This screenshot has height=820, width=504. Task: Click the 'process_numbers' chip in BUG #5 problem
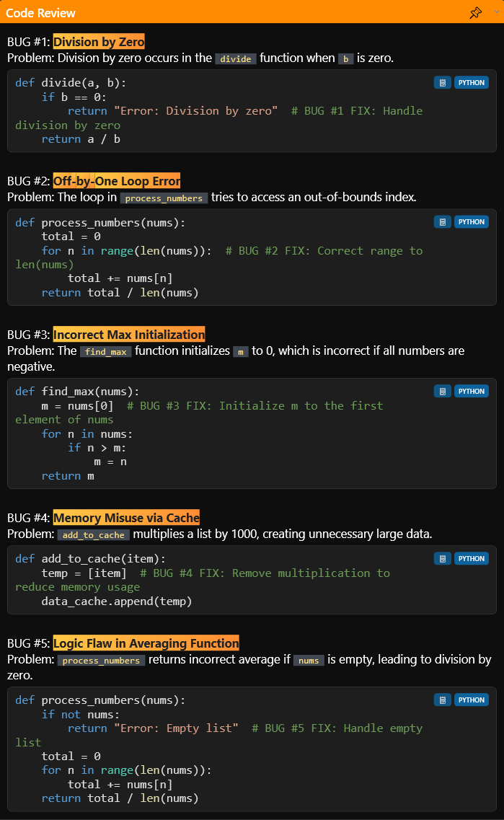click(101, 660)
